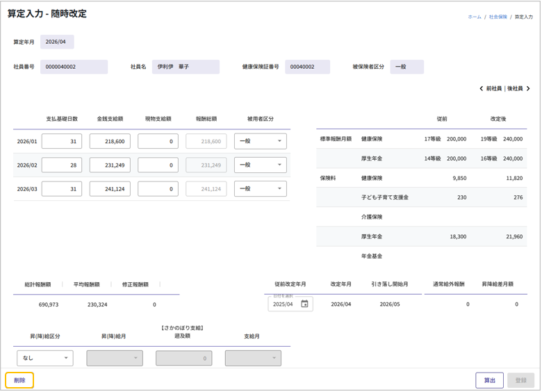Click 金銭支給額 field showing 218,600
Viewport: 542px width, 392px height.
[x=110, y=141]
